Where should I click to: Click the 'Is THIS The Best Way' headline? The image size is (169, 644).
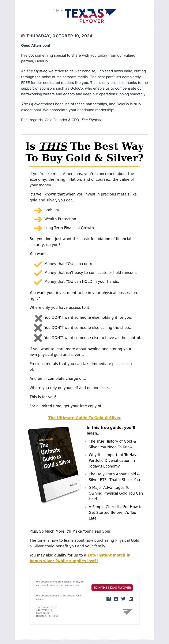[x=84, y=152]
